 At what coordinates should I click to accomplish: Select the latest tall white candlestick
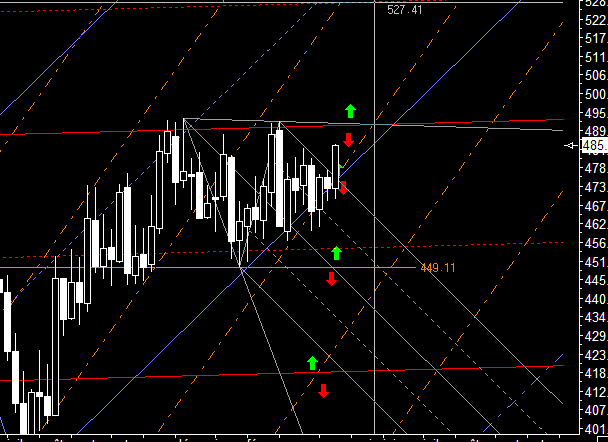[x=337, y=163]
